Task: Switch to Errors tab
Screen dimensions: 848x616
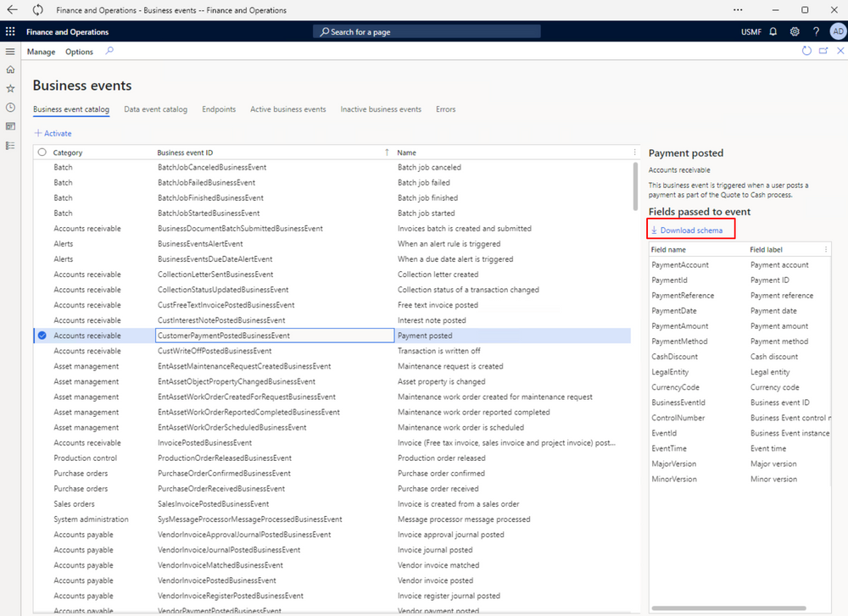Action: point(446,109)
